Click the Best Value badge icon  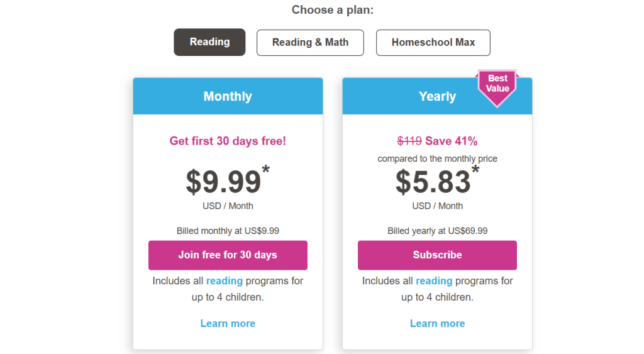point(497,86)
